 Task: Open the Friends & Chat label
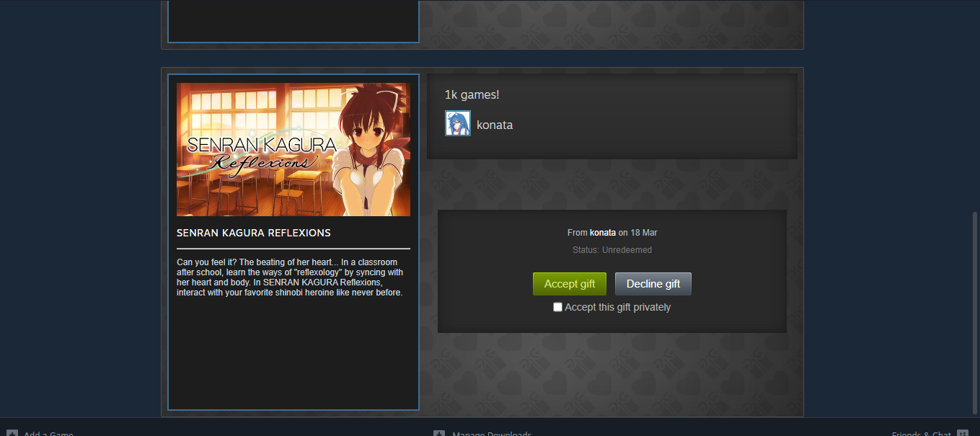(x=922, y=433)
